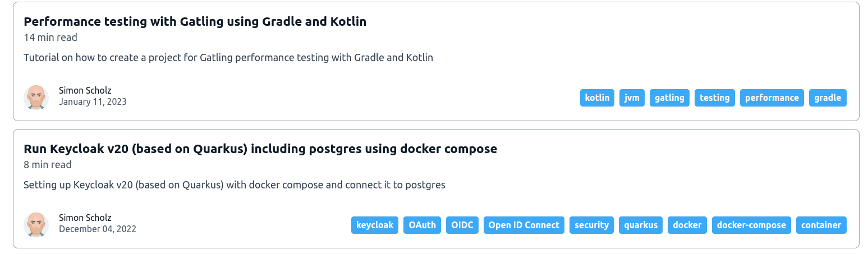This screenshot has height=254, width=868.
Task: Click the container tag
Action: tap(821, 225)
